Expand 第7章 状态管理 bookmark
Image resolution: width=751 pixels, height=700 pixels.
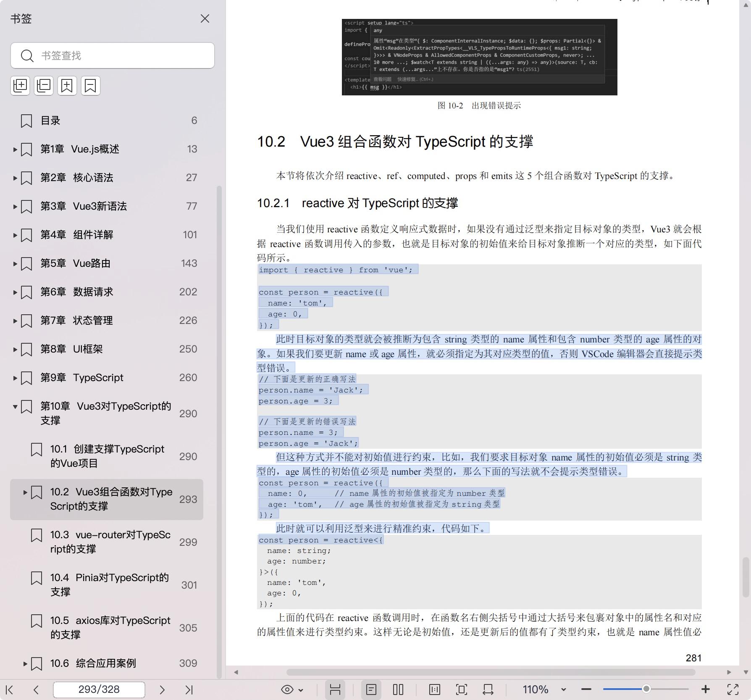[x=15, y=321]
